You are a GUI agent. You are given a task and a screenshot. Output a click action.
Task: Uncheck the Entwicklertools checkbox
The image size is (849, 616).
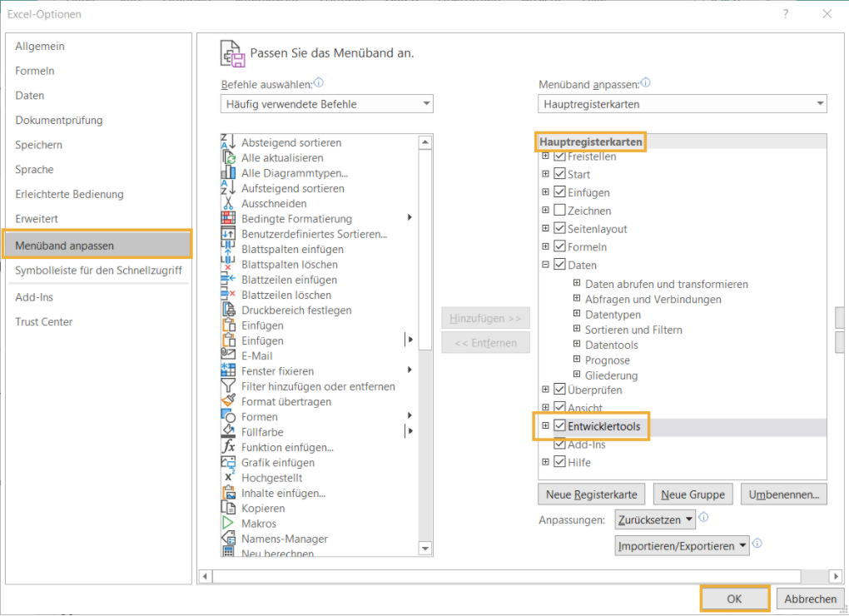pos(560,426)
